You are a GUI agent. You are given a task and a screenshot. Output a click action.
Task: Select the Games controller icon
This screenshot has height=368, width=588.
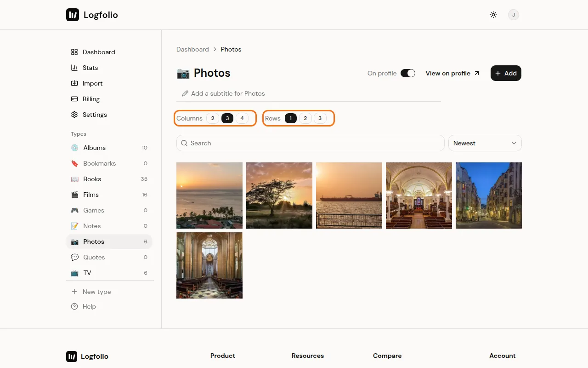pos(74,210)
